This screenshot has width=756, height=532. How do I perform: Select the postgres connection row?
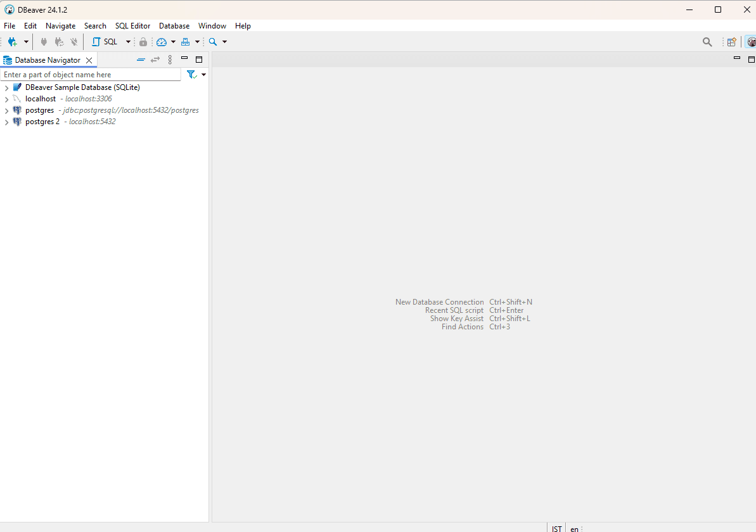click(x=112, y=110)
